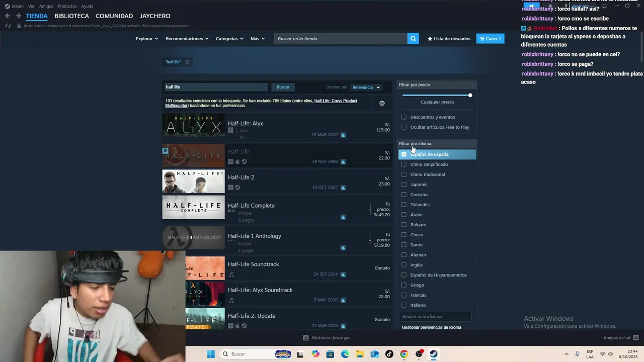Show hidden system tray icons
Viewport: 644px width, 362px height.
tap(566, 354)
